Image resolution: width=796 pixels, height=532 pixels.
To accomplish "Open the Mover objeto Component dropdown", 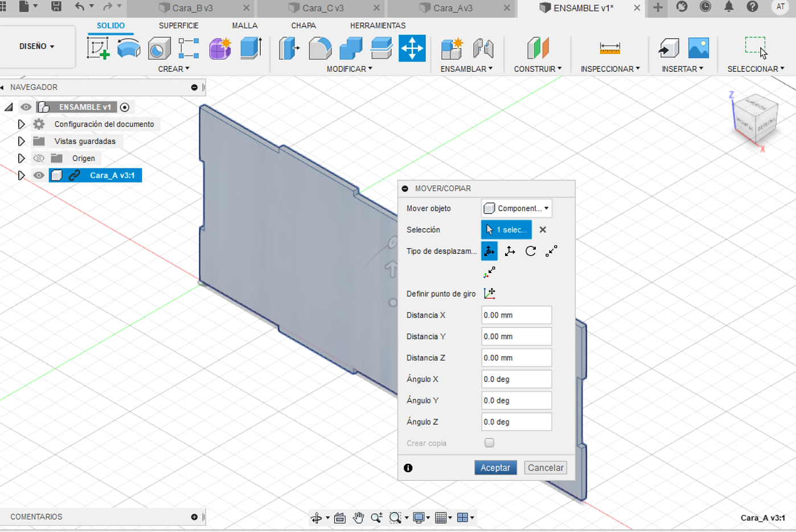I will (516, 208).
